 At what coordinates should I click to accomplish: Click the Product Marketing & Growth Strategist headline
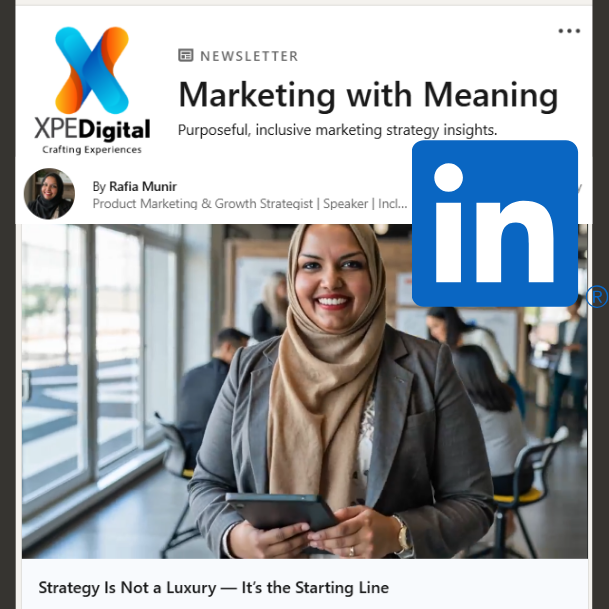point(202,204)
